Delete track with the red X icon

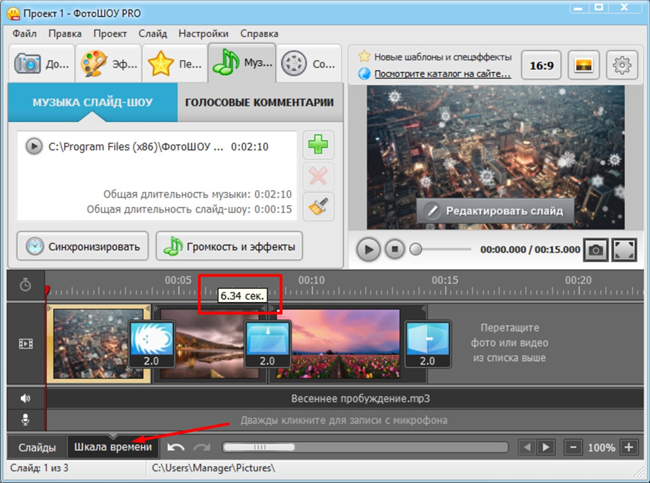pyautogui.click(x=318, y=176)
